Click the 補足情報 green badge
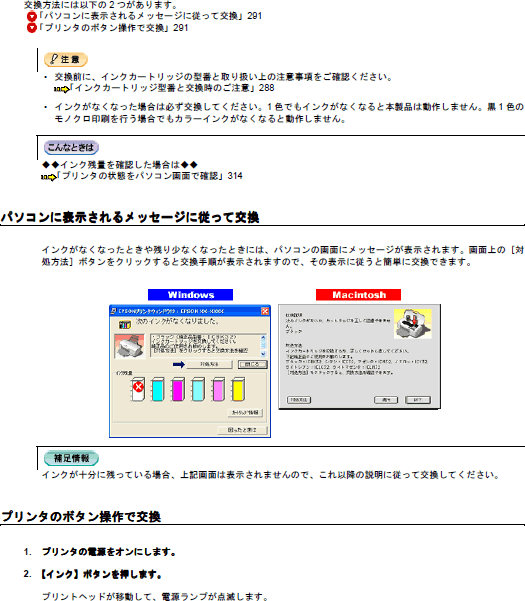The image size is (525, 601). (x=71, y=458)
